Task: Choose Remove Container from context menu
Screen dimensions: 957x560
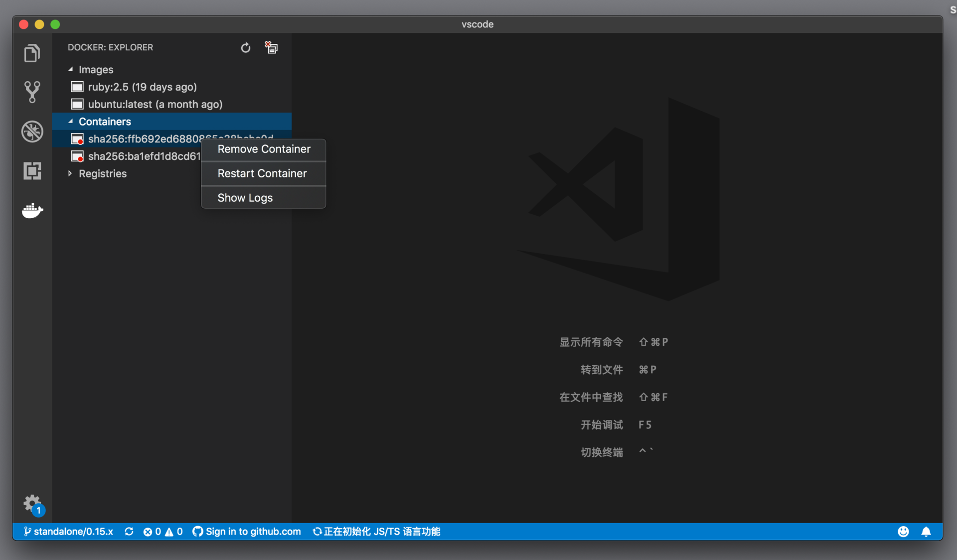Action: point(264,149)
